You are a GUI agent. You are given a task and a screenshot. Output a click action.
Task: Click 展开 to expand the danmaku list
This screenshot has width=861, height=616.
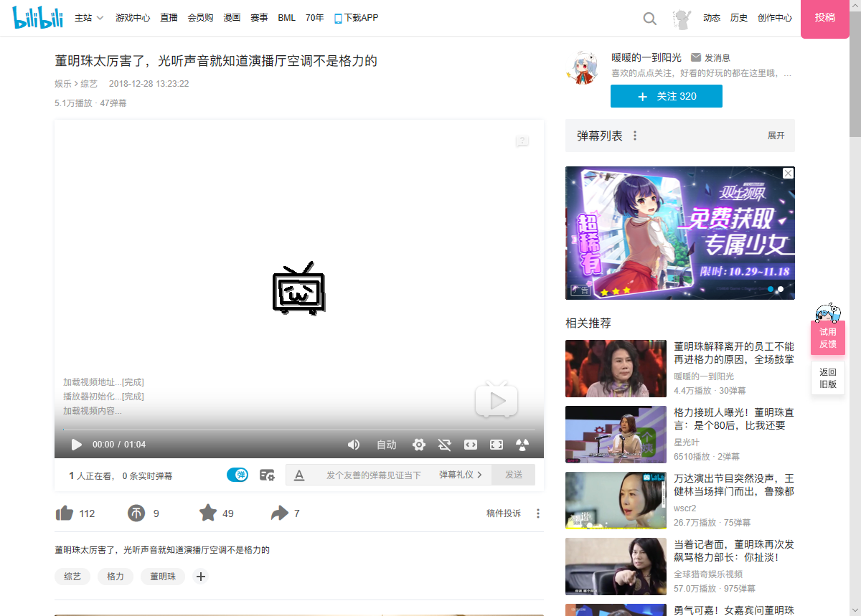tap(775, 136)
